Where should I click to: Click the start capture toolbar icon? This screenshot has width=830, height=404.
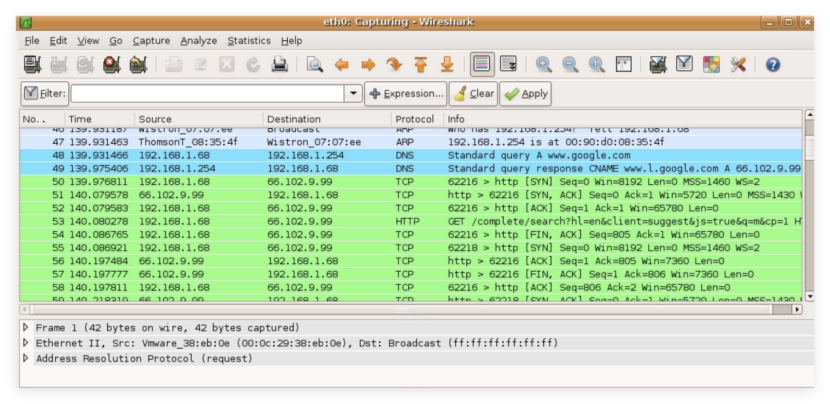[x=85, y=65]
